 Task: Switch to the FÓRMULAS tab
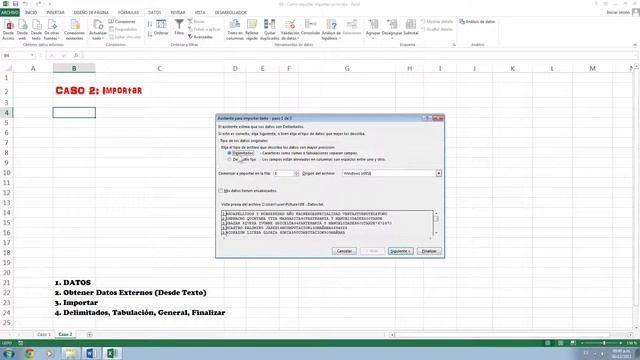(128, 13)
